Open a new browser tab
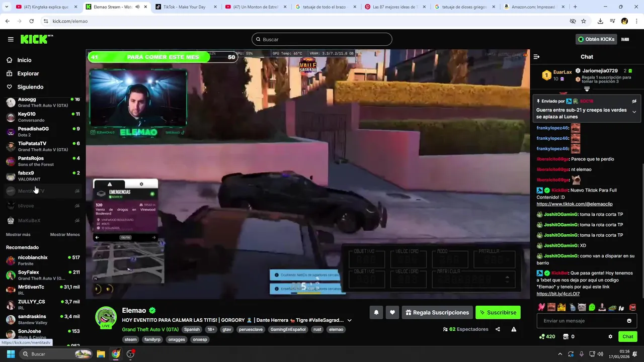The height and width of the screenshot is (362, 644). click(x=575, y=7)
